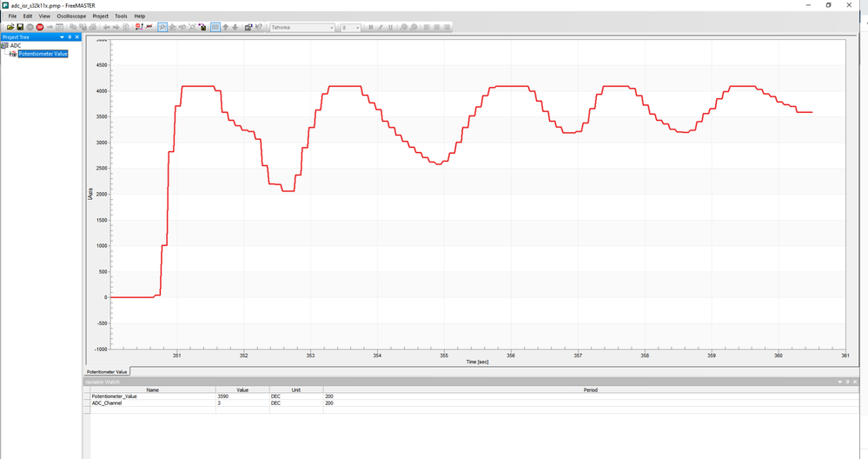Image resolution: width=868 pixels, height=459 pixels.
Task: Click the Open project folder icon
Action: [10, 27]
